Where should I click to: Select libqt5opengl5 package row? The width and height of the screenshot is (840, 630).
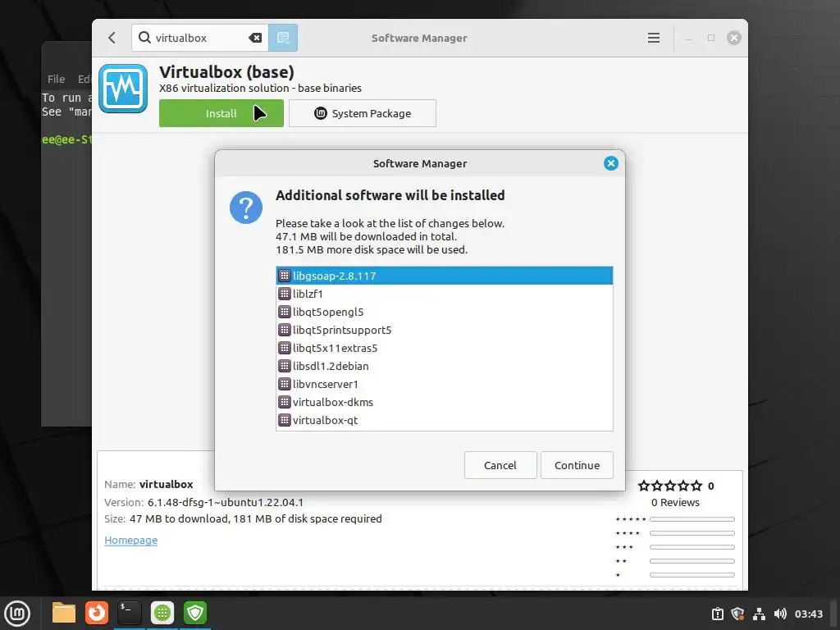coord(444,312)
